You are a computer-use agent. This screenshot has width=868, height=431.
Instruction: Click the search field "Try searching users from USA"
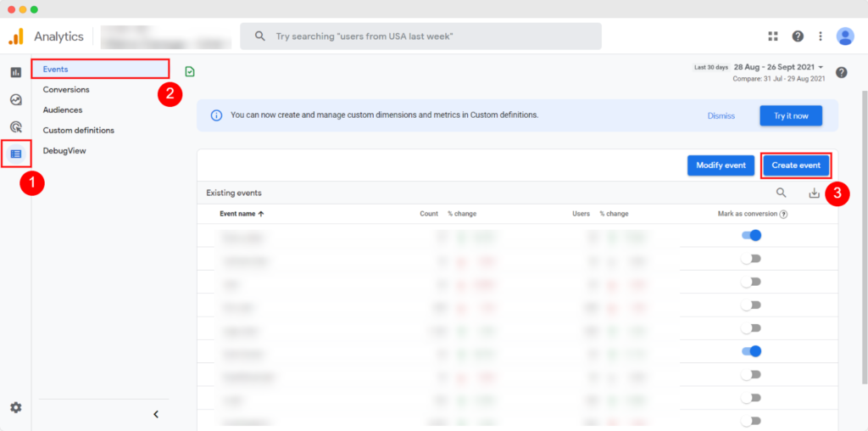pos(420,36)
